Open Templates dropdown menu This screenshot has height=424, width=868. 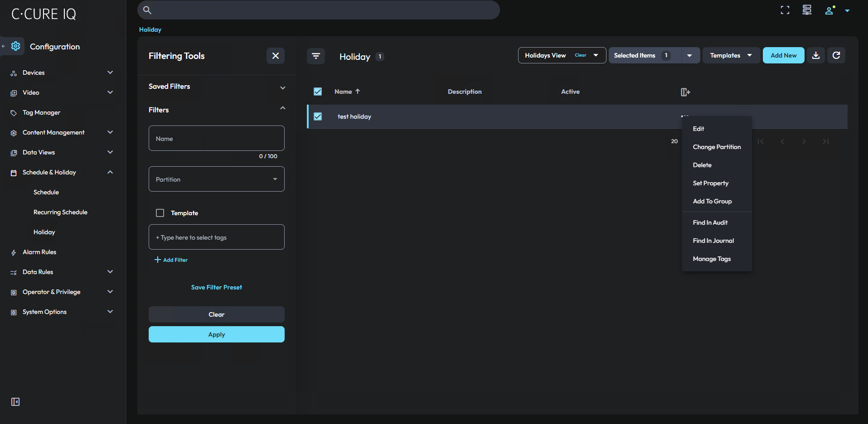pos(731,55)
